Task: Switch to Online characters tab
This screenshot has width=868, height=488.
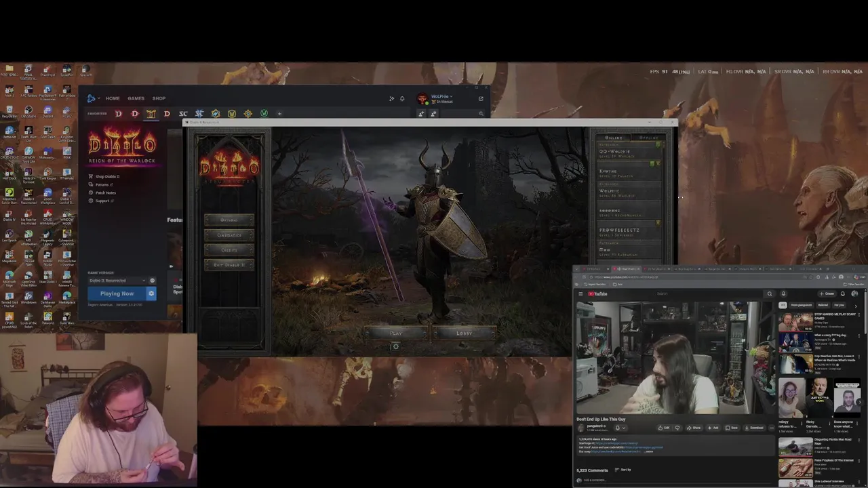Action: (x=613, y=138)
